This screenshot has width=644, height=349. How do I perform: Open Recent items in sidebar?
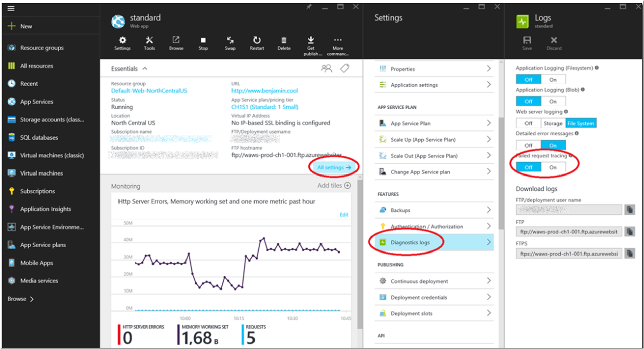pos(29,83)
